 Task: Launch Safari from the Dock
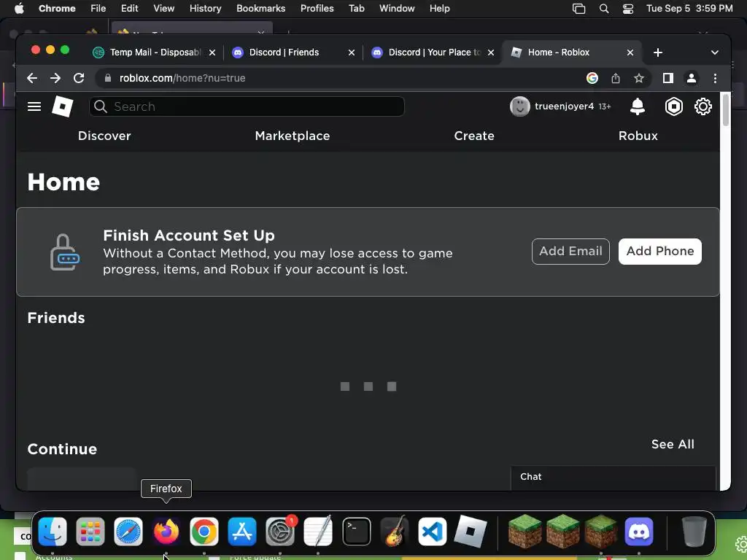click(x=128, y=531)
